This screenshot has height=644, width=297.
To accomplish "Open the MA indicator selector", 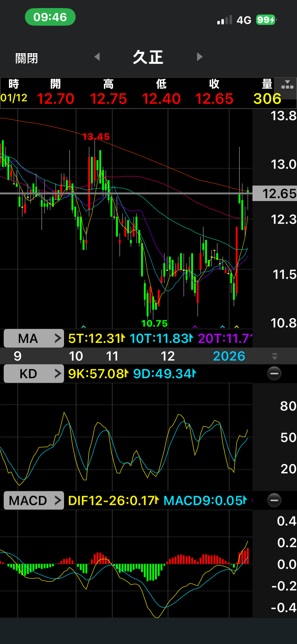I will 34,338.
